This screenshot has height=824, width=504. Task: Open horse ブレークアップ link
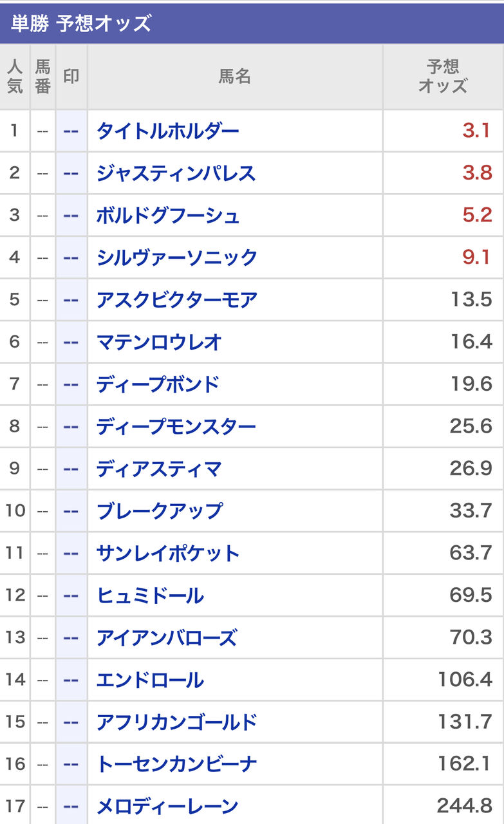(159, 510)
